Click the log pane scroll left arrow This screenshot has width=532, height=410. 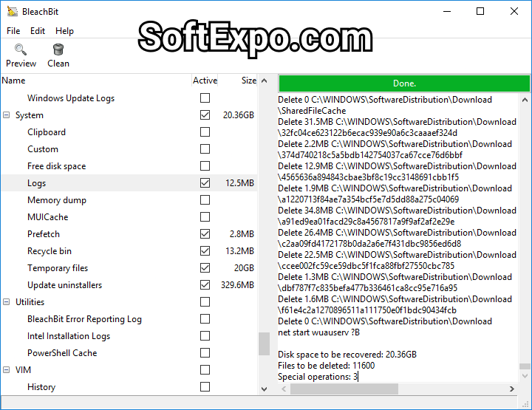(x=284, y=389)
